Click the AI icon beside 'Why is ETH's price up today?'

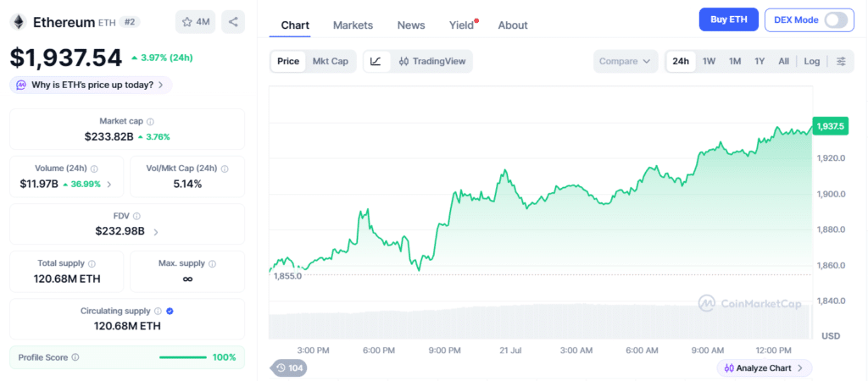point(21,86)
